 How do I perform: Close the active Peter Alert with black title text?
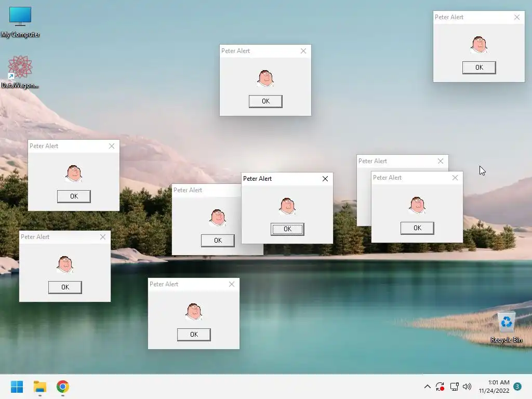tap(325, 179)
